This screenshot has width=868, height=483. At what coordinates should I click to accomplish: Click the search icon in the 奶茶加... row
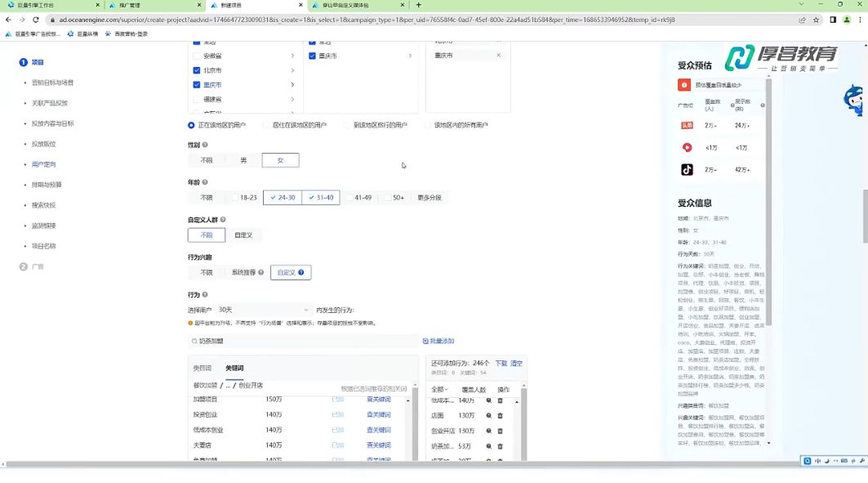(x=489, y=446)
